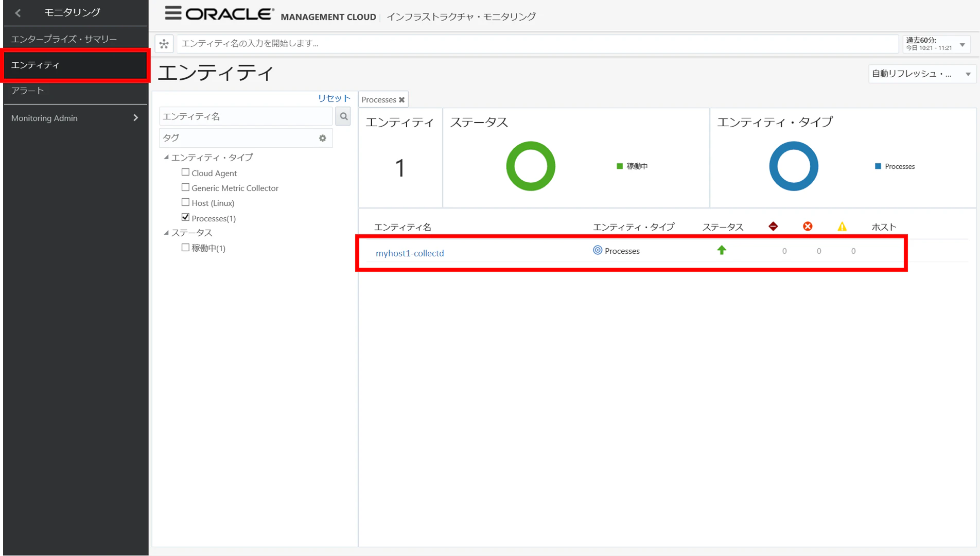The width and height of the screenshot is (980, 556).
Task: Collapse the エンティティ・タイプ filter section
Action: (x=166, y=157)
